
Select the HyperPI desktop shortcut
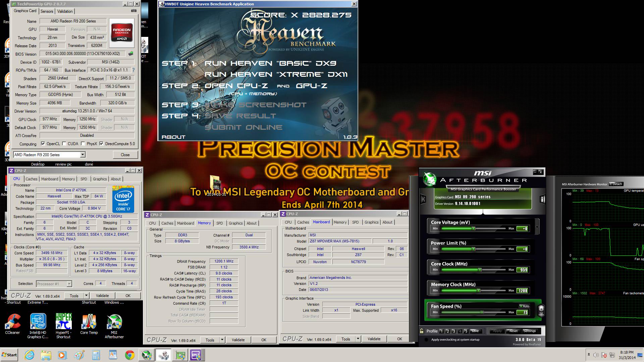coord(63,326)
